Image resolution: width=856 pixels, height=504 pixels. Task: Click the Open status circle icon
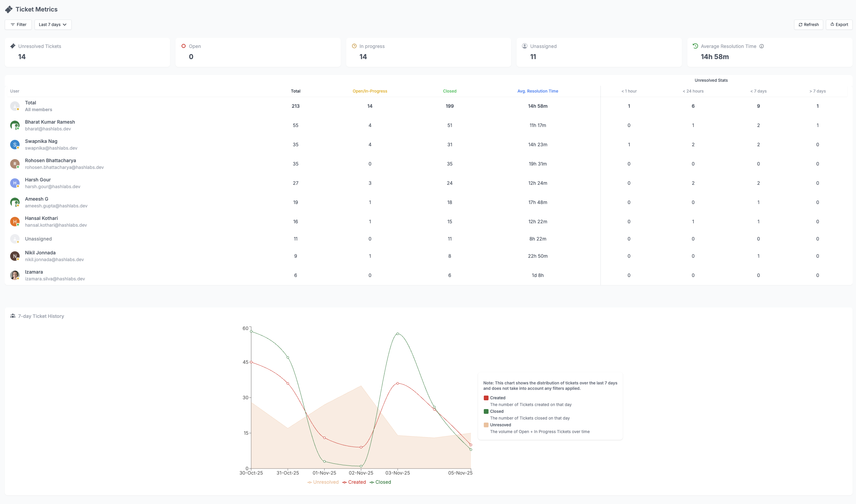point(184,46)
